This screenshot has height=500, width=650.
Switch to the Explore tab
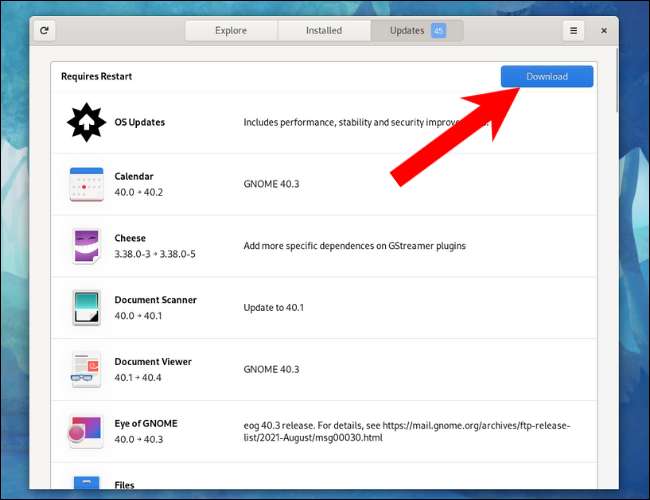pyautogui.click(x=230, y=31)
